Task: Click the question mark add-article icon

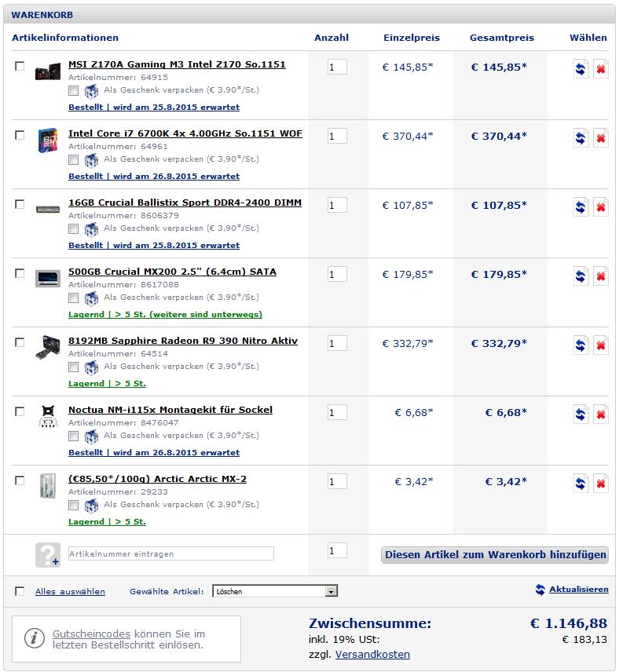Action: pyautogui.click(x=48, y=554)
